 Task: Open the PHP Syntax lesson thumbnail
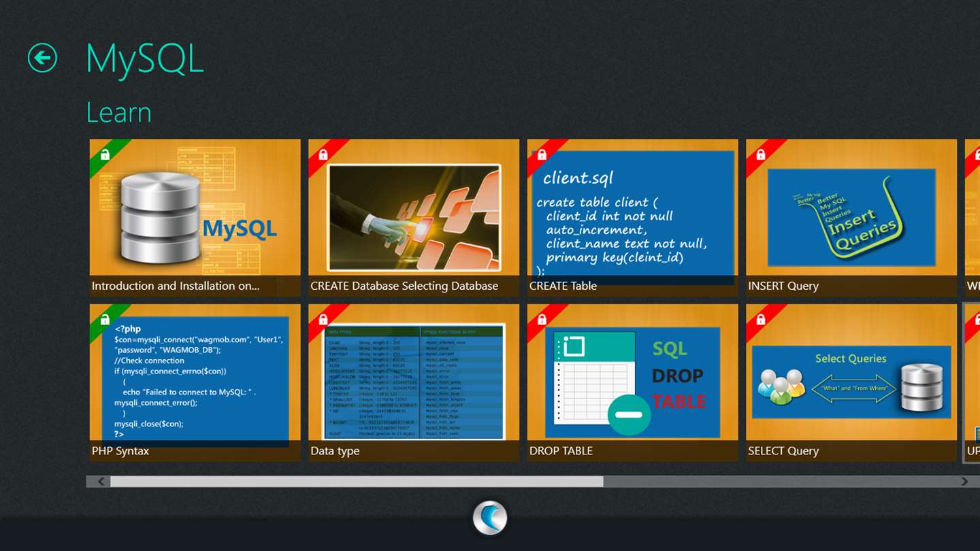195,382
